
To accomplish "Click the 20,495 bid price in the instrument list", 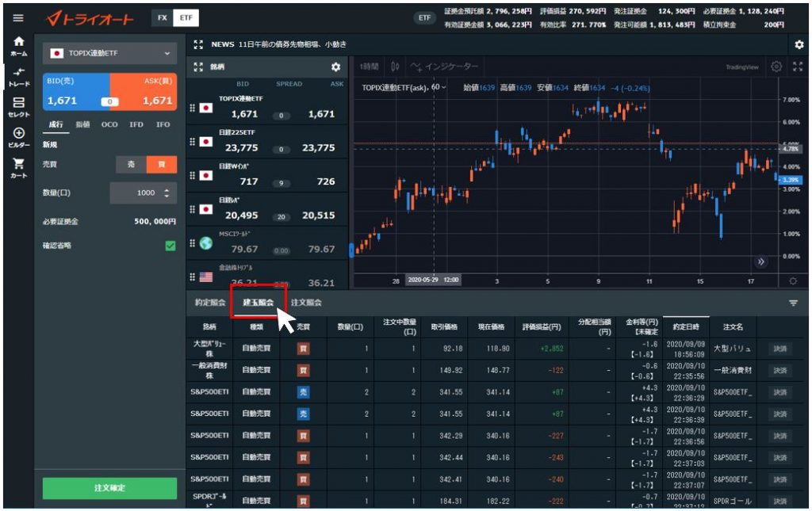I will click(x=241, y=215).
